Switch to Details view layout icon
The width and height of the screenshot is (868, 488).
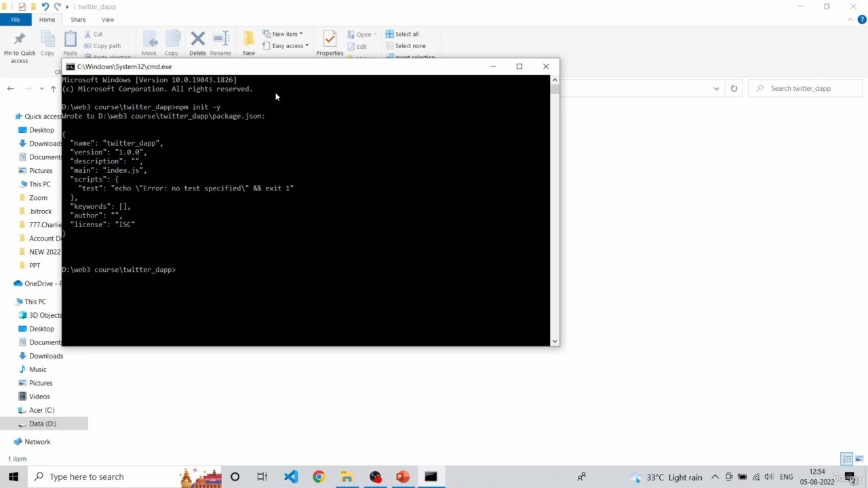pos(846,459)
